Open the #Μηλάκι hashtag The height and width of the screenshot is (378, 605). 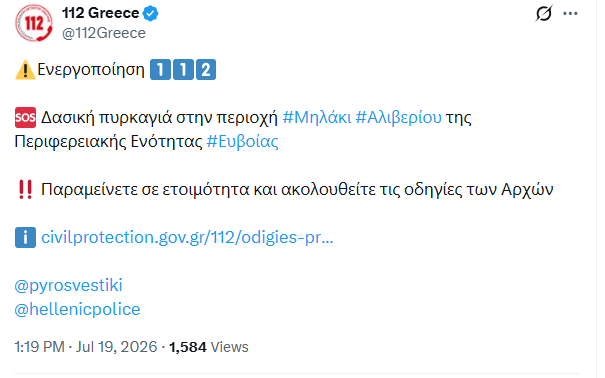pyautogui.click(x=317, y=117)
